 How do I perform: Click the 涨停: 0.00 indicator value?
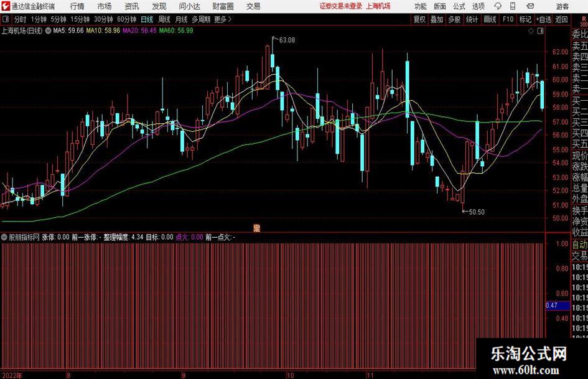pos(55,237)
